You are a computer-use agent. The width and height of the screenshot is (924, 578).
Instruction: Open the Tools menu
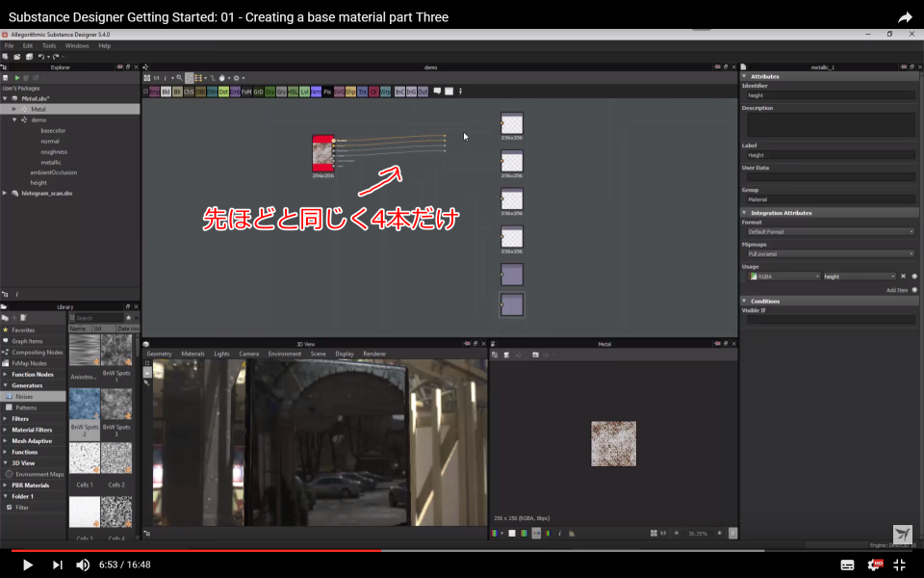click(49, 45)
